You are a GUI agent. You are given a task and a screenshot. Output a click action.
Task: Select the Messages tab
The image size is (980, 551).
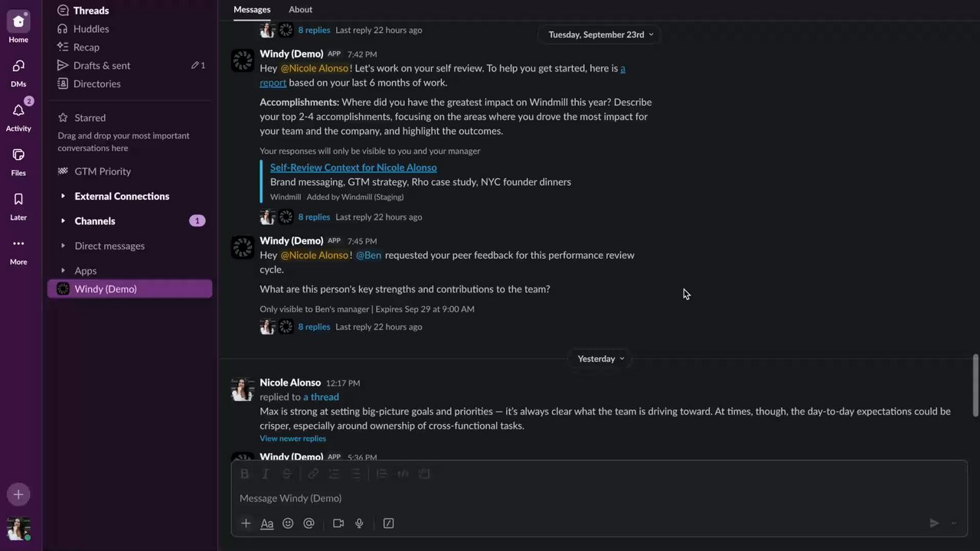[252, 9]
